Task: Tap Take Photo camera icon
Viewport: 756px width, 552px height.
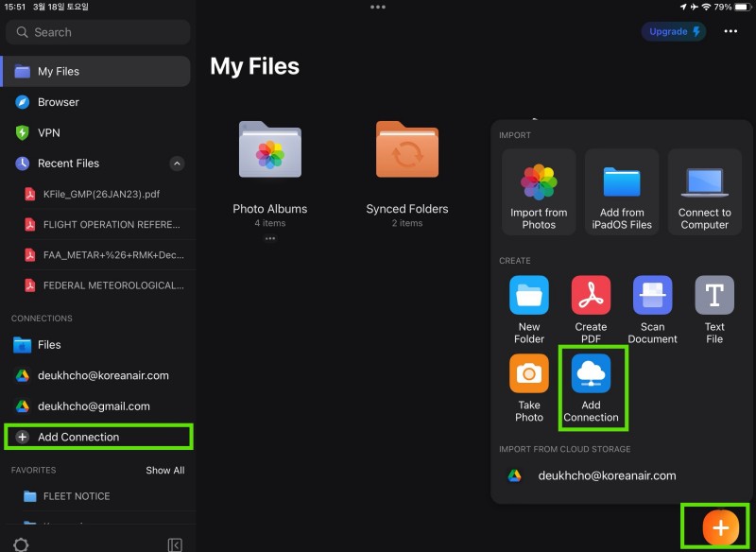Action: click(529, 374)
